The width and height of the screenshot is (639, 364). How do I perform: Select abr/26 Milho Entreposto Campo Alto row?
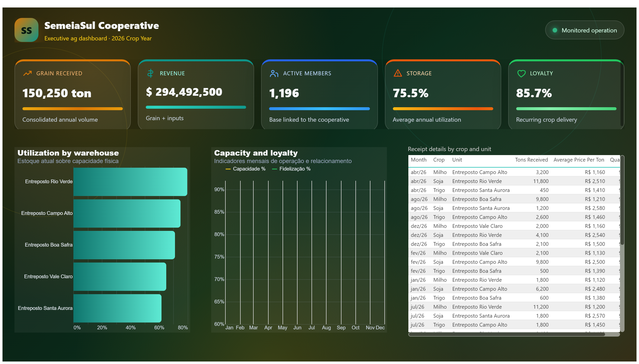pos(514,172)
